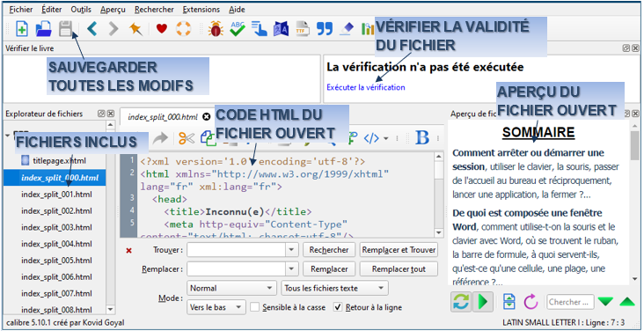Click 'calibre 5.10.1 créé par Kovid Goyal' status text
Image resolution: width=644 pixels, height=331 pixels.
point(65,322)
